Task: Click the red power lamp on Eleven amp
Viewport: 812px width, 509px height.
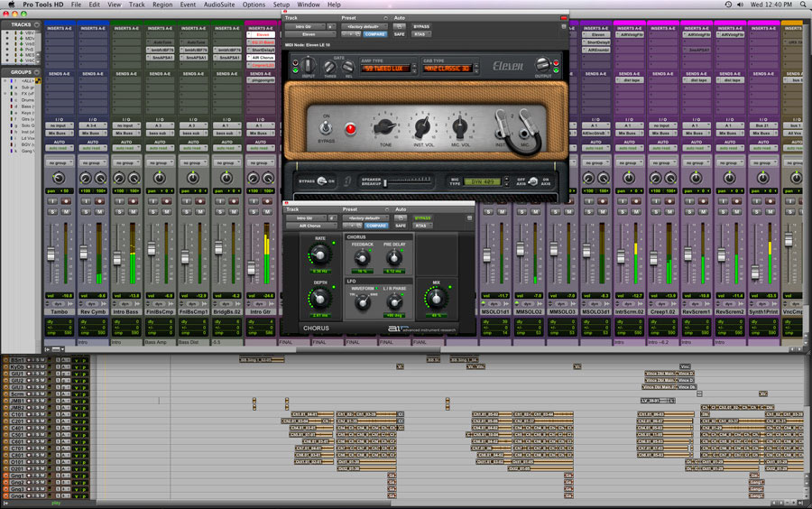Action: [351, 128]
